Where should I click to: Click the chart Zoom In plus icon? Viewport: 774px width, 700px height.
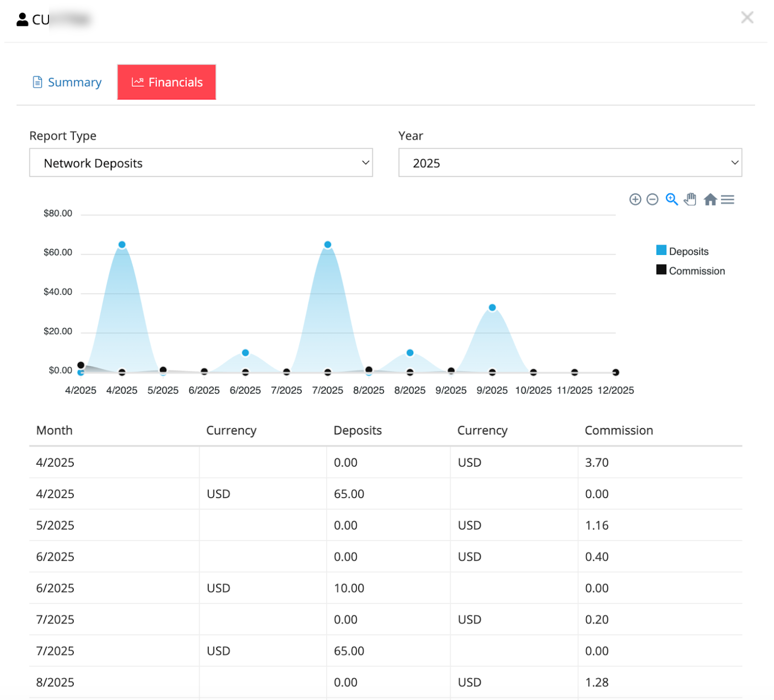coord(635,199)
